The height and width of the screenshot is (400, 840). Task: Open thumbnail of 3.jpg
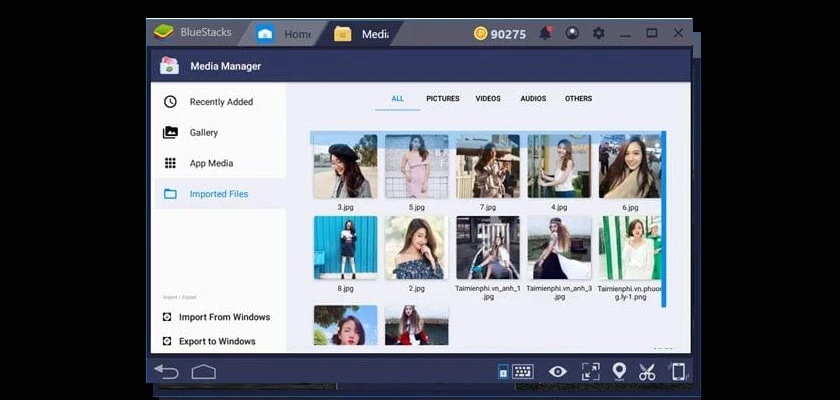[346, 166]
